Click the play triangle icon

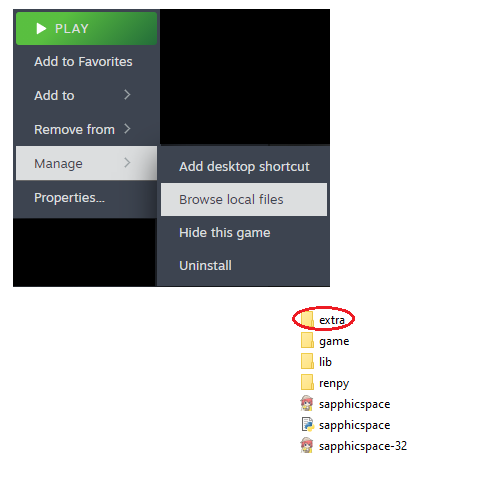tap(41, 29)
